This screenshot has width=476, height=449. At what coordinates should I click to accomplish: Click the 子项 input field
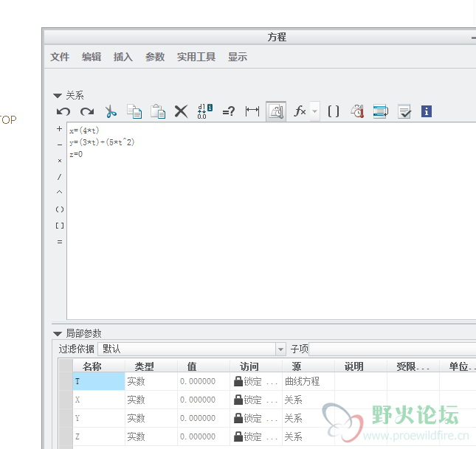(392, 349)
